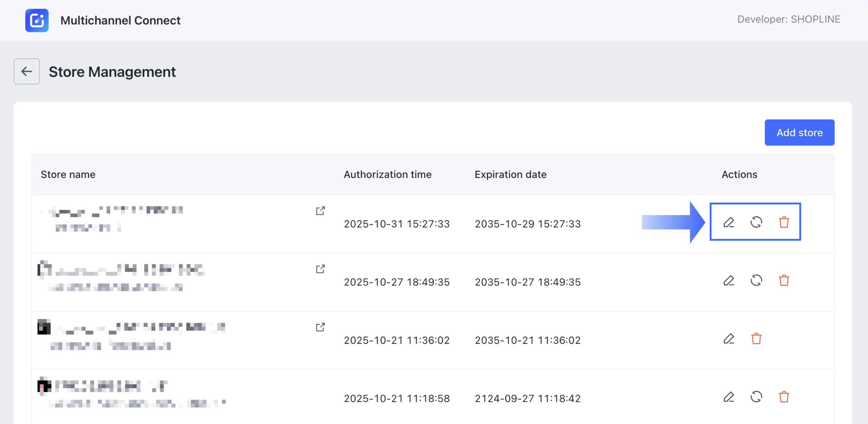Delete the store authorized 2025-10-27
868x424 pixels.
[784, 281]
